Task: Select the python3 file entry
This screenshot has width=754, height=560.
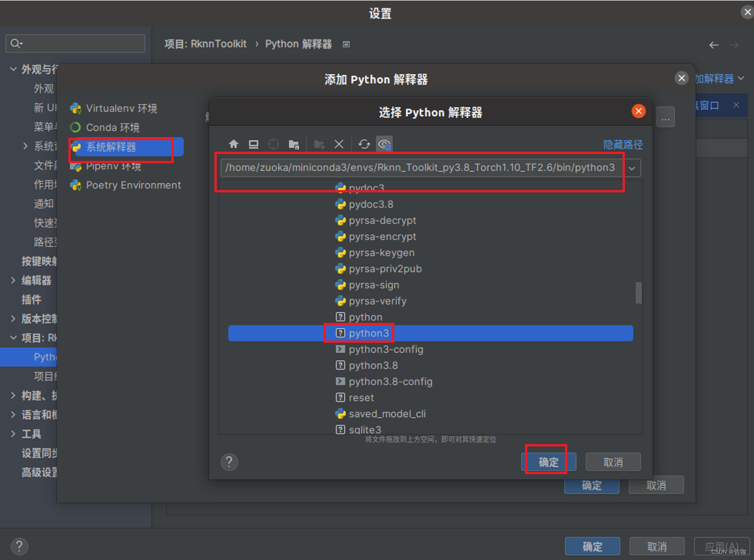Action: pyautogui.click(x=431, y=333)
